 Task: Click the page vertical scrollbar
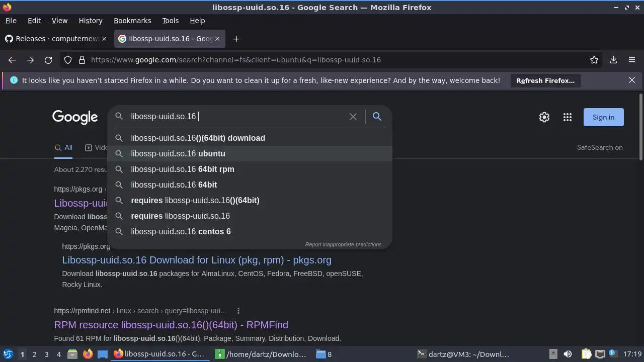coord(640,127)
